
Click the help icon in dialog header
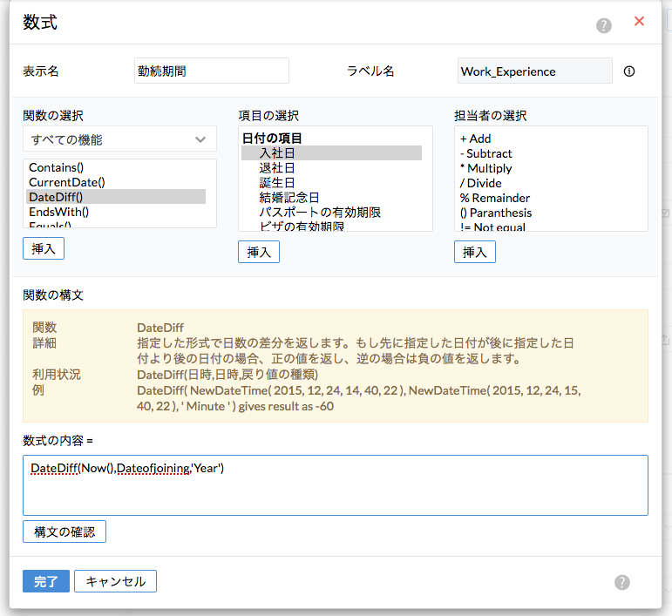click(604, 26)
